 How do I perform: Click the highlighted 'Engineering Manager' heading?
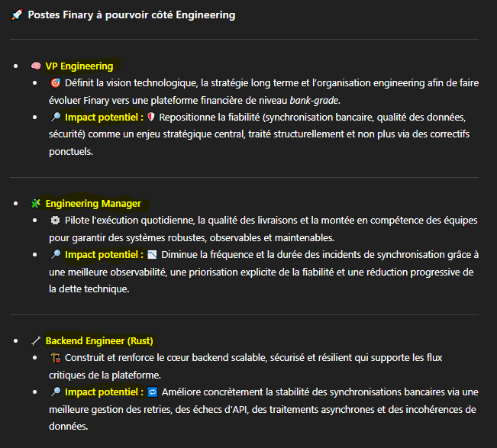(x=93, y=204)
